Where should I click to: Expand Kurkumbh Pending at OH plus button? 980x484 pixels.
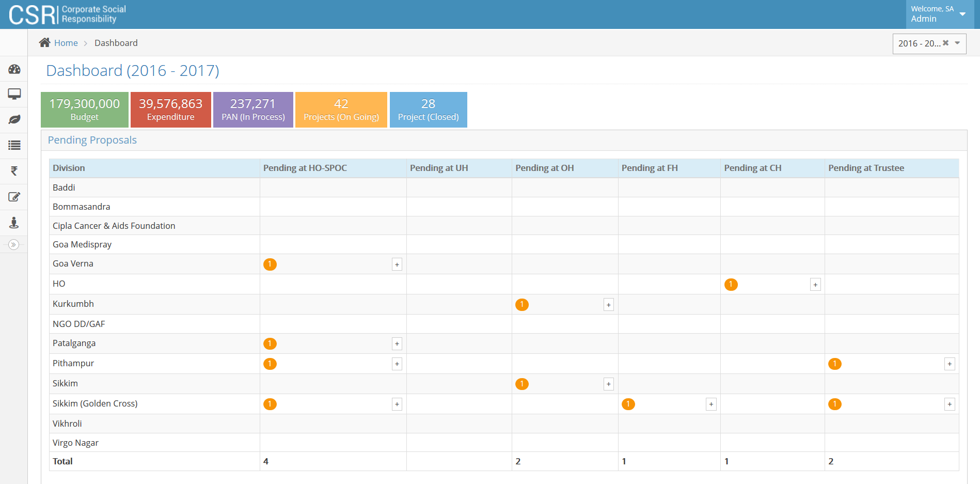click(609, 305)
